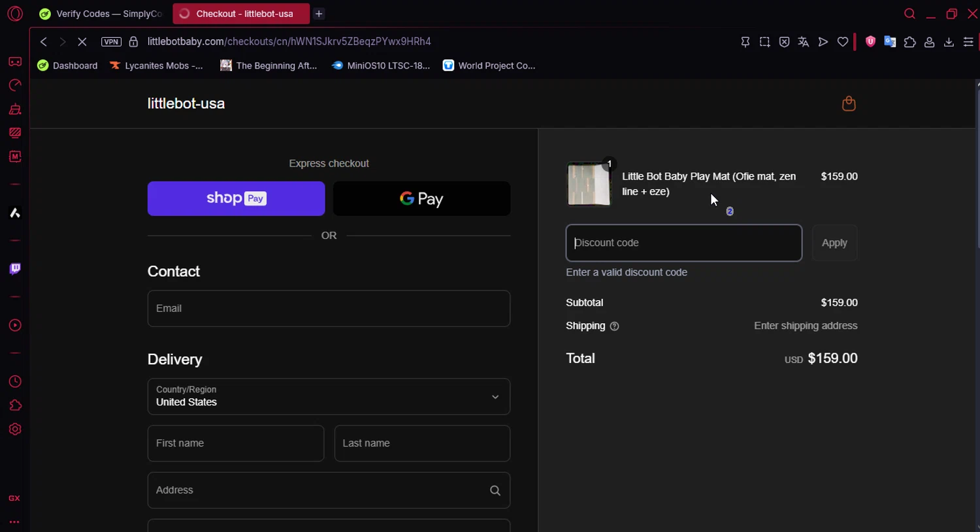This screenshot has width=980, height=532.
Task: Open History clock sidebar icon
Action: pos(15,382)
